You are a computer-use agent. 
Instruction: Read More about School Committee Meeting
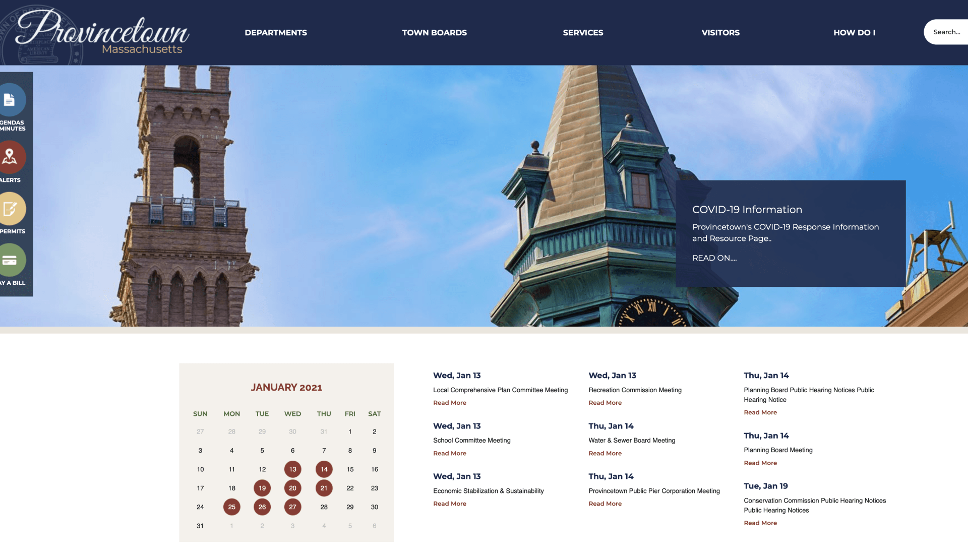point(449,454)
